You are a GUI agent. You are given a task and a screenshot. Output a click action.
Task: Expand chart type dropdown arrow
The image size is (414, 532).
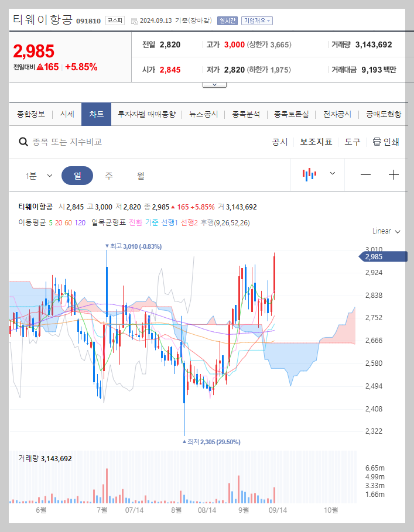pos(333,173)
